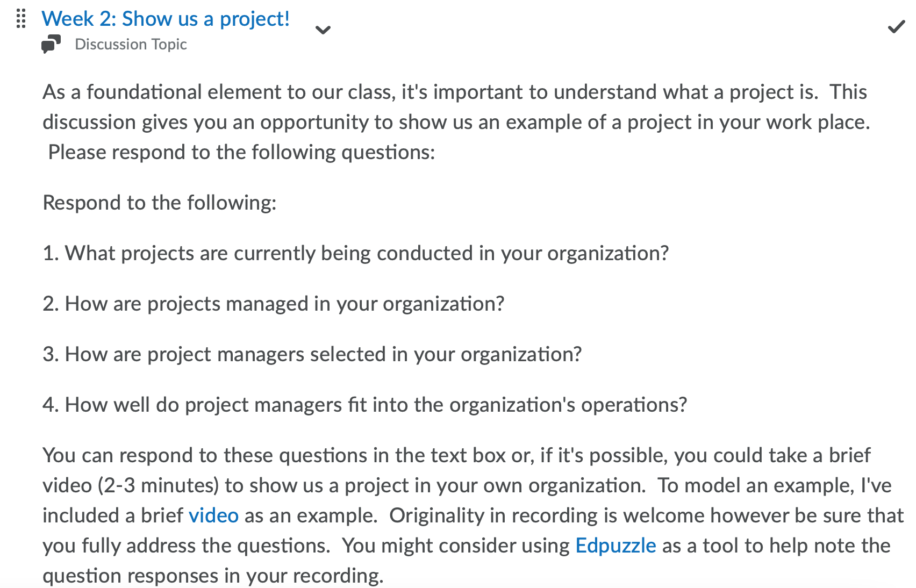
Task: Click the text Please respond to the following questions
Action: pos(241,152)
